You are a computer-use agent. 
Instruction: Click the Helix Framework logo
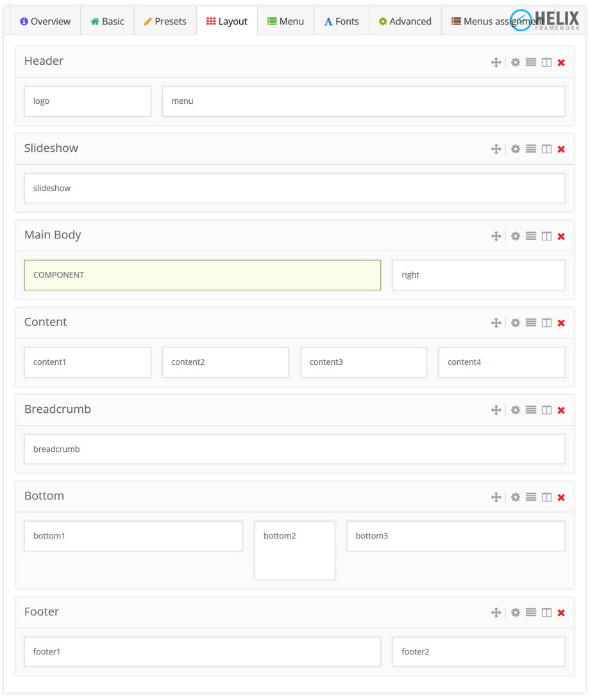click(x=546, y=21)
